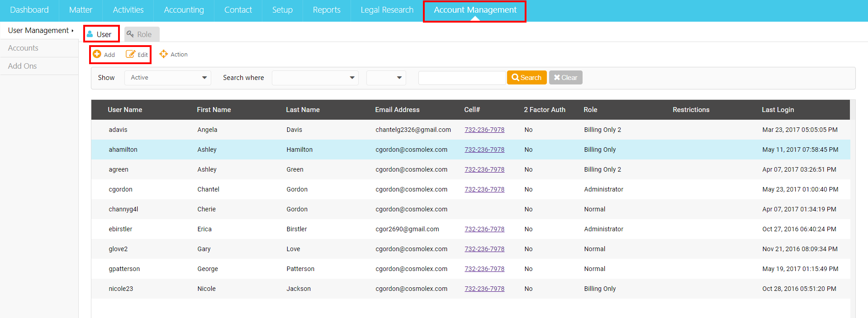Click the phone number link for nicole23
The height and width of the screenshot is (318, 868).
484,289
